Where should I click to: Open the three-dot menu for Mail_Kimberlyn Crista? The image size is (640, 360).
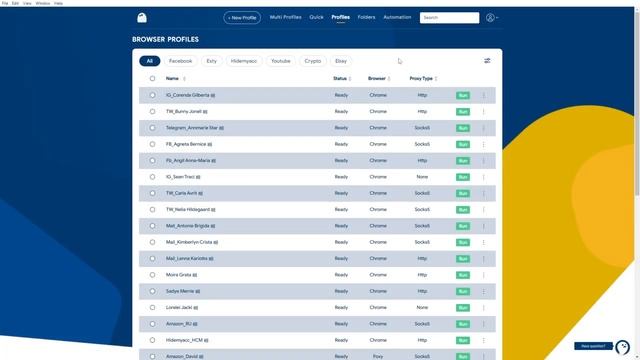pyautogui.click(x=484, y=242)
